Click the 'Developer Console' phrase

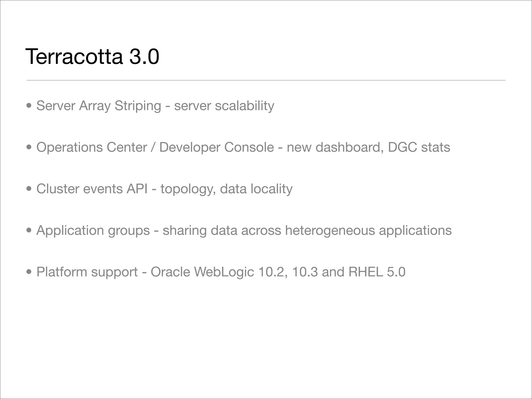(x=216, y=147)
